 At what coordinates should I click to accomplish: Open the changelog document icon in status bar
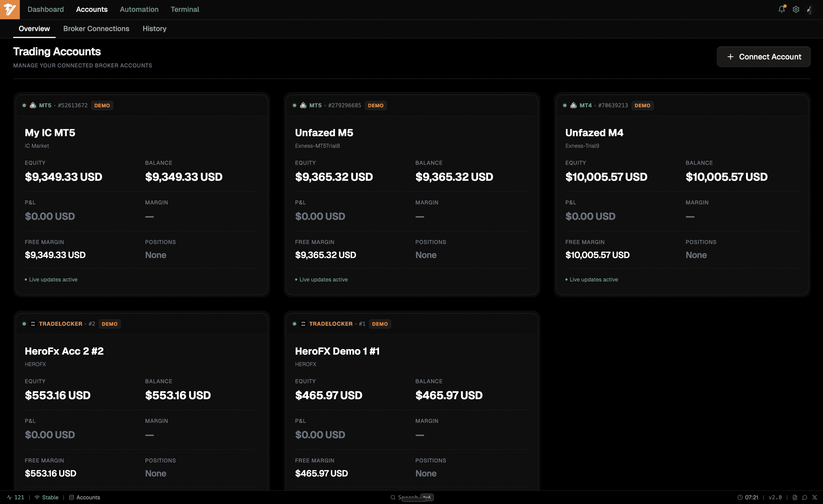click(795, 497)
